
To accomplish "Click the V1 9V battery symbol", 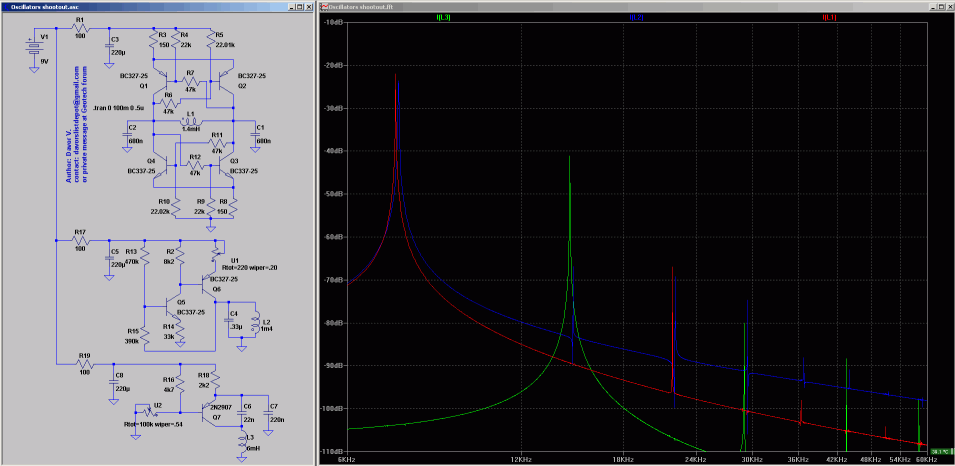I will 36,46.
